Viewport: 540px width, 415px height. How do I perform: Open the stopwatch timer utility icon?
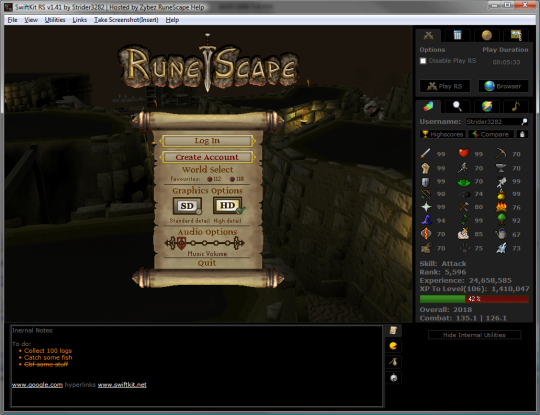pos(393,378)
